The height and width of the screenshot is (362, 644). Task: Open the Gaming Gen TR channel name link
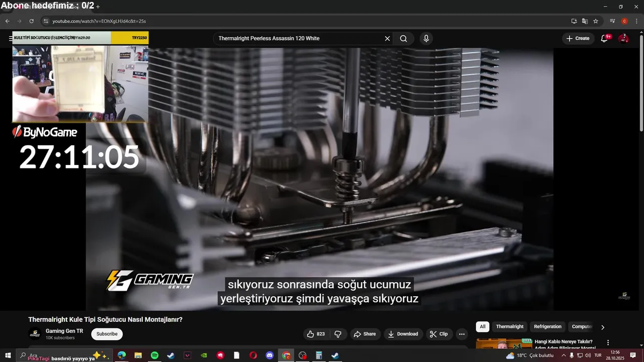[64, 331]
